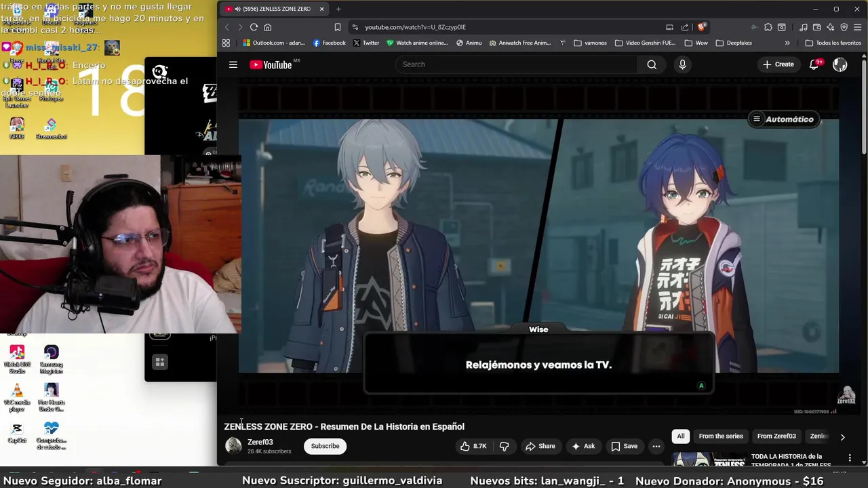Image resolution: width=868 pixels, height=488 pixels.
Task: Open the Watch anime online bookmark
Action: pos(417,43)
